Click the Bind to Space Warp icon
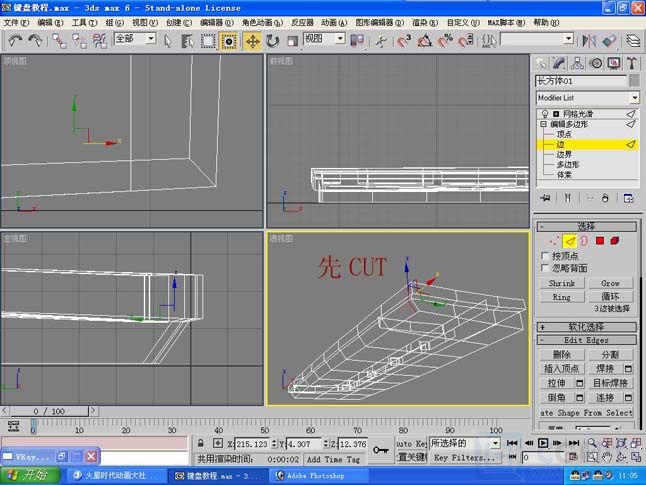This screenshot has width=646, height=485. pos(99,40)
